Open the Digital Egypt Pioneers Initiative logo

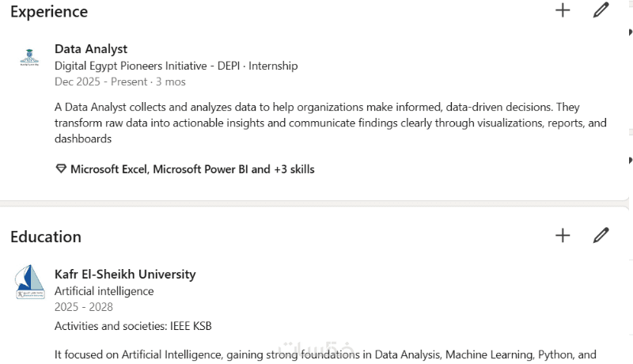(30, 59)
